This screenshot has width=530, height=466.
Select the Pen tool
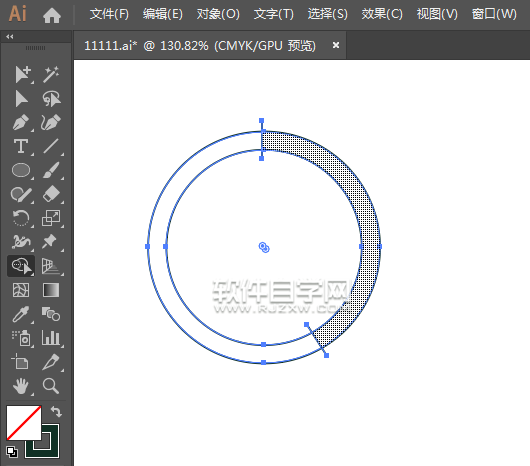[21, 122]
